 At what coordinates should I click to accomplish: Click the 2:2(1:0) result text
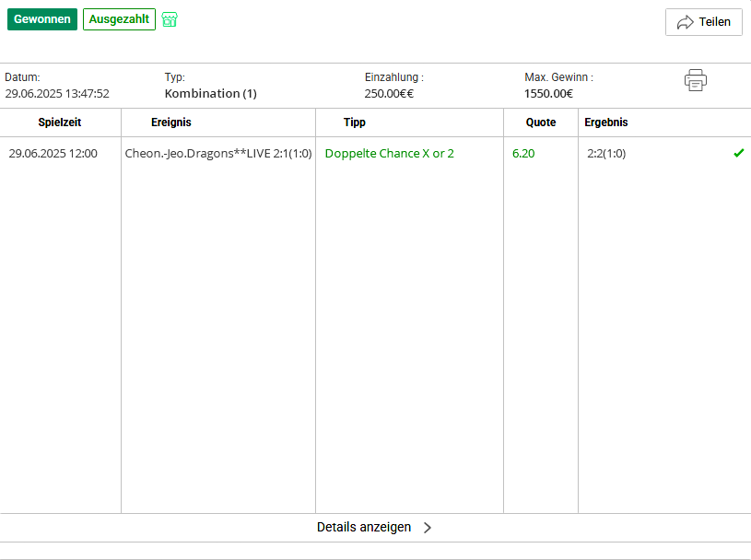click(606, 153)
